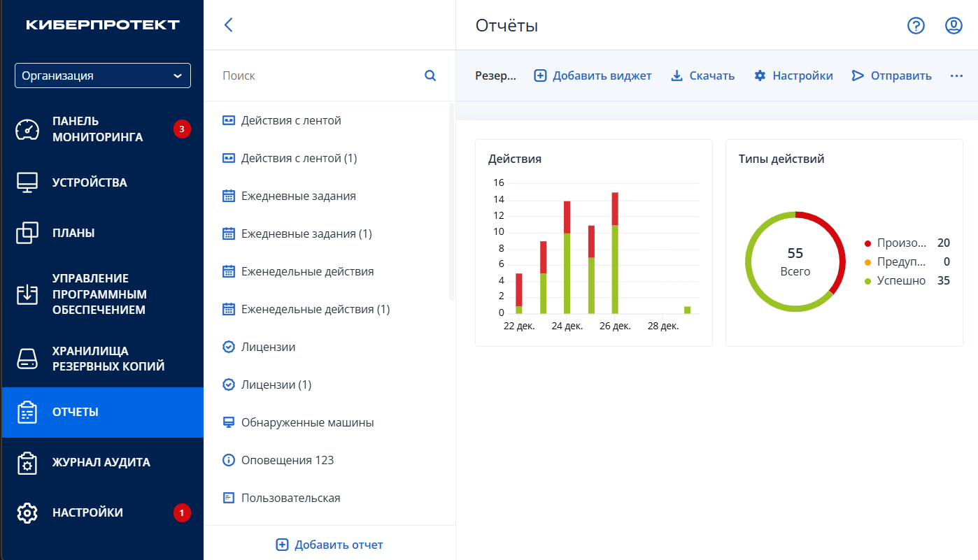Screen dimensions: 978x560
Task: Click the Планы overlapping squares icon
Action: point(27,233)
